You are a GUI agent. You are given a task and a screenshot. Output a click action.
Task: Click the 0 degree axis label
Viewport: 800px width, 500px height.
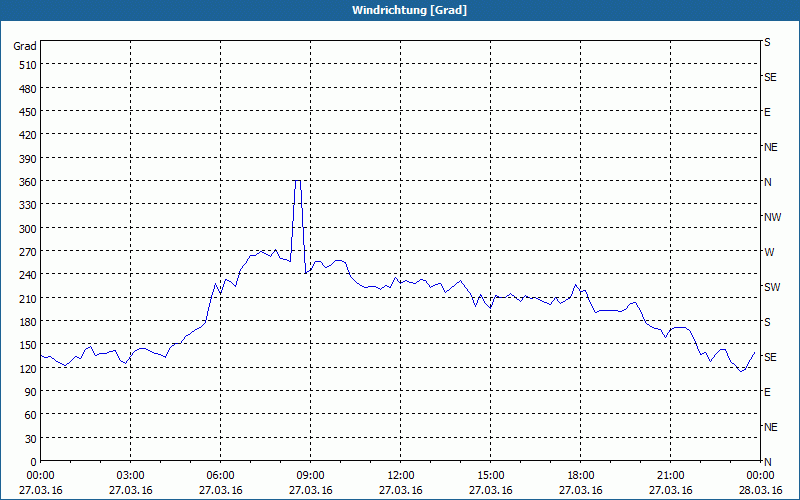click(34, 462)
